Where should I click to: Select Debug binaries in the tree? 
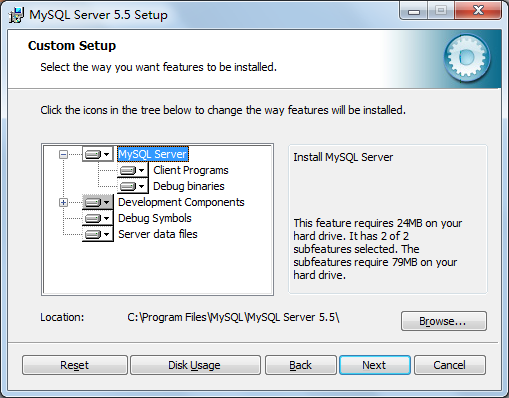pos(189,186)
